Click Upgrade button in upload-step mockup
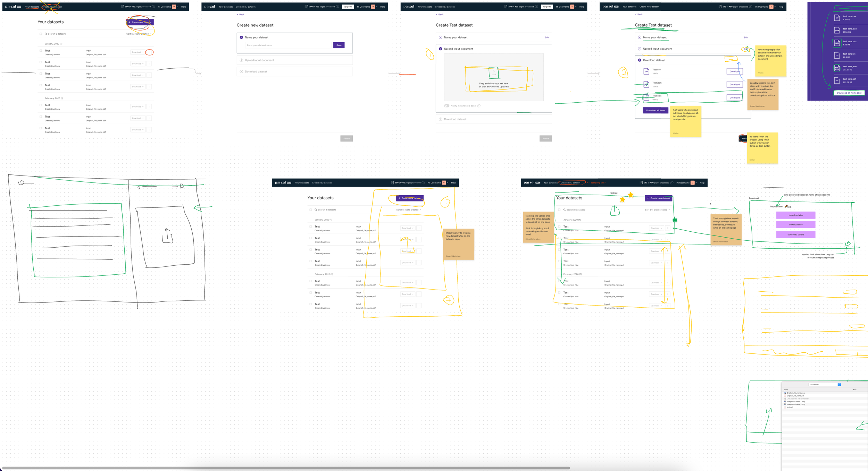This screenshot has height=471, width=868. coord(547,7)
